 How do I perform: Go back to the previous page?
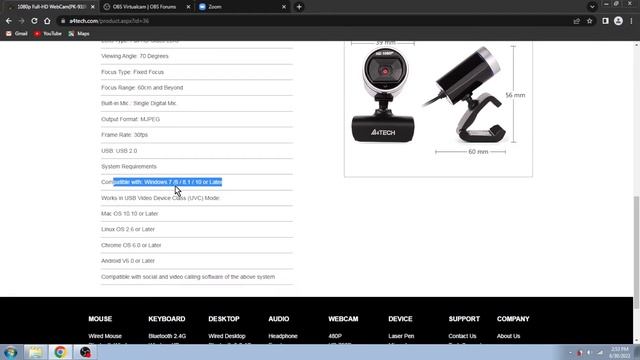pyautogui.click(x=9, y=21)
